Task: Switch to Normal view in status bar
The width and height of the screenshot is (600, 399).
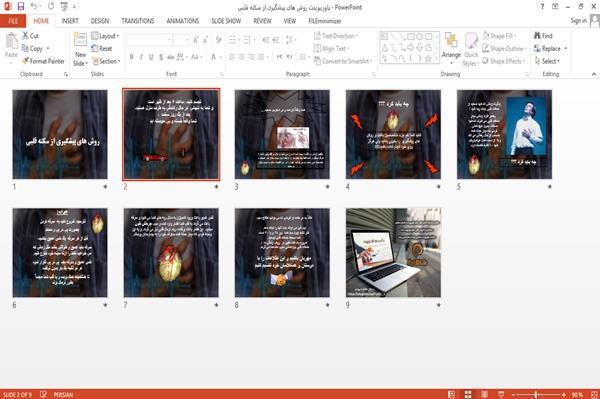Action: (x=452, y=394)
